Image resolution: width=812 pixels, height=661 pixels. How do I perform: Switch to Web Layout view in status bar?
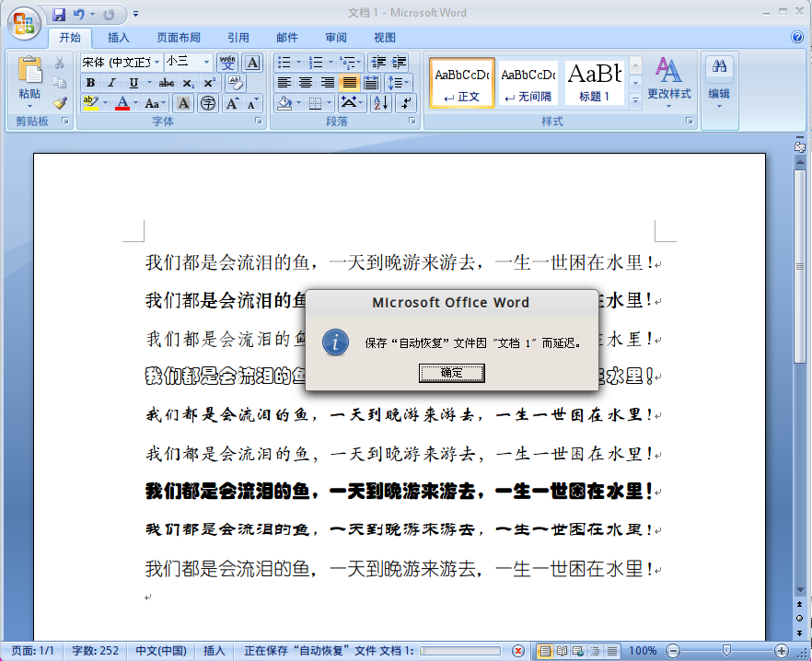coord(577,651)
